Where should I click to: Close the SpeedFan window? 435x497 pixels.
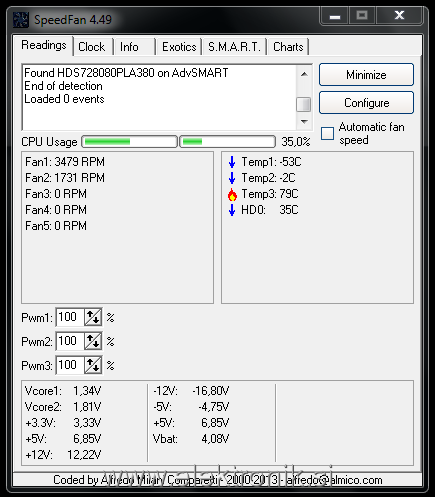(399, 16)
